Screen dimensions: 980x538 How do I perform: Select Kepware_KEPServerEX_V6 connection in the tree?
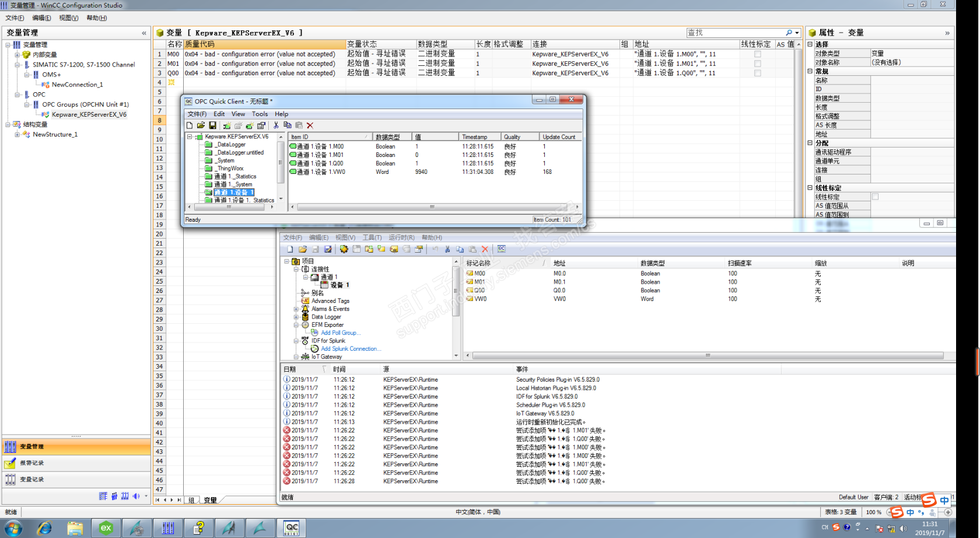(89, 115)
